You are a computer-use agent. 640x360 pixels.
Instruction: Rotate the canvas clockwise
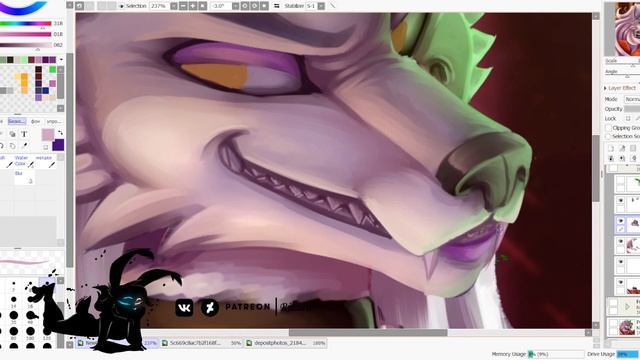(x=254, y=6)
